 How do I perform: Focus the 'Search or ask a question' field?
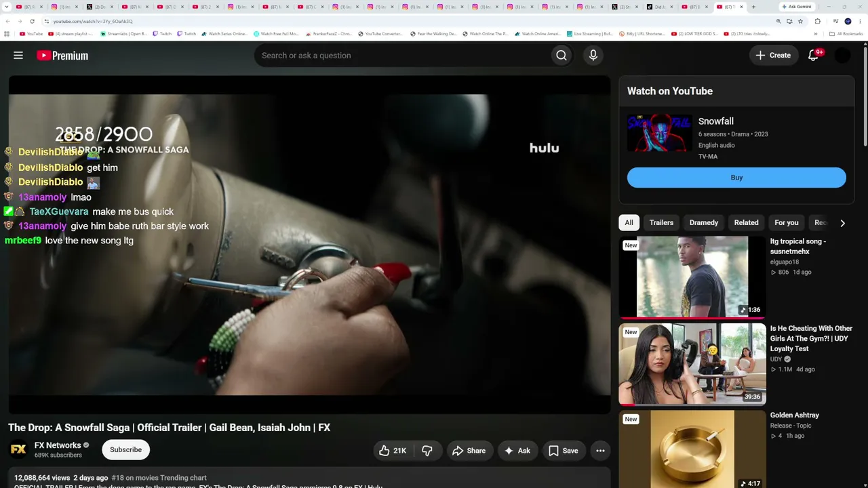click(x=403, y=56)
